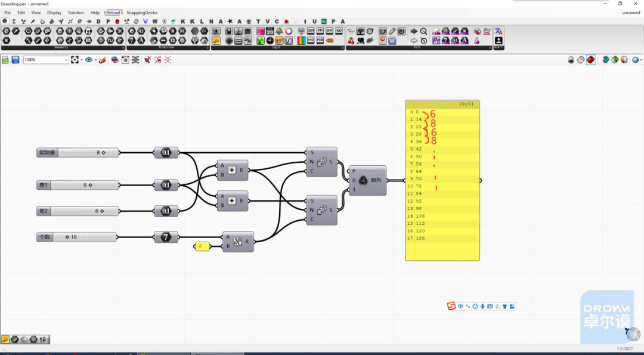Screen dimensions: 644x355
Task: Toggle the crossed-out cursor icon in canvas toolbar
Action: (x=147, y=60)
